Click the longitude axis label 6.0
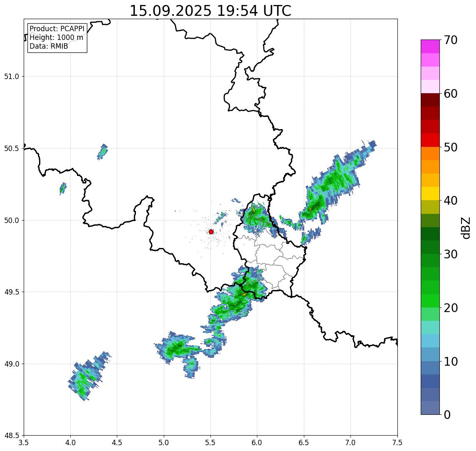 click(257, 443)
